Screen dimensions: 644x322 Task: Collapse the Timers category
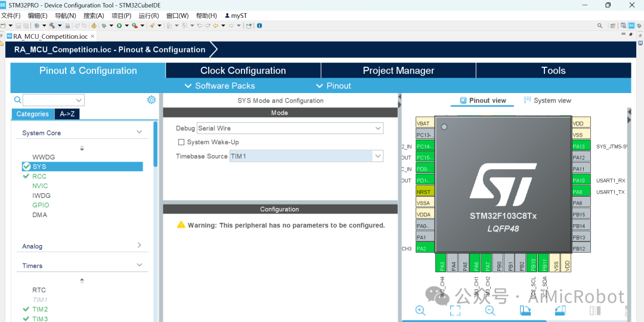point(139,265)
